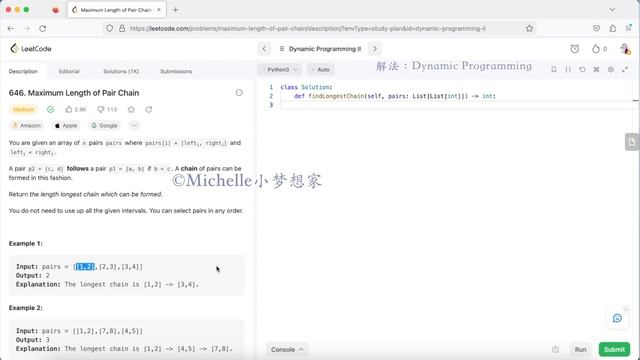This screenshot has width=640, height=360.
Task: Click the browser back arrow
Action: click(x=11, y=29)
